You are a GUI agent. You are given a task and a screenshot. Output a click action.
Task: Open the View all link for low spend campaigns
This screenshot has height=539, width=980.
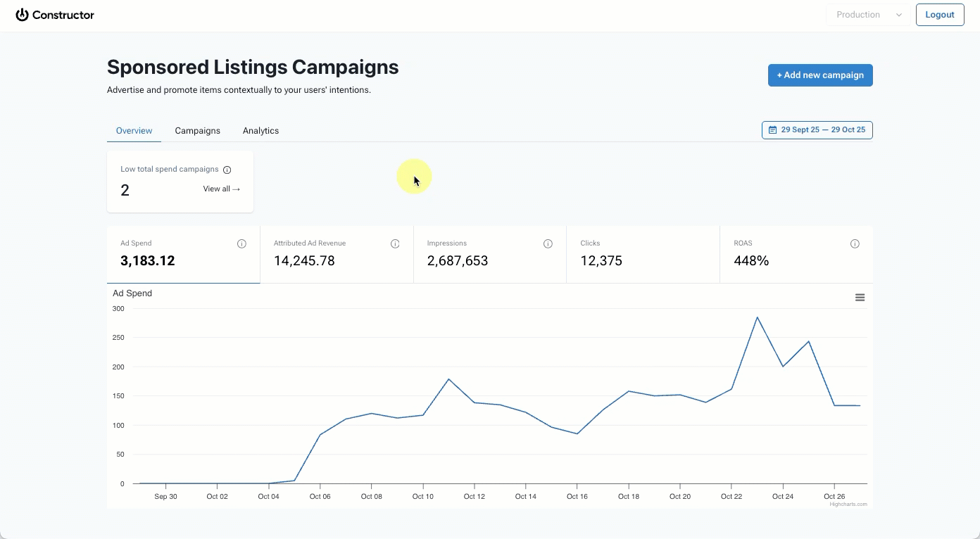click(x=222, y=189)
